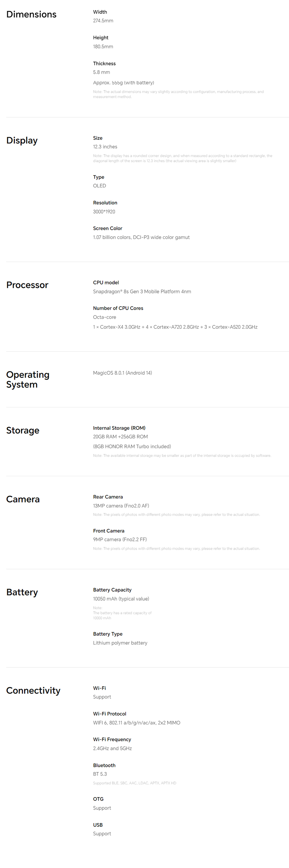Click the BT 5.3 Bluetooth value
The height and width of the screenshot is (868, 289).
point(100,774)
